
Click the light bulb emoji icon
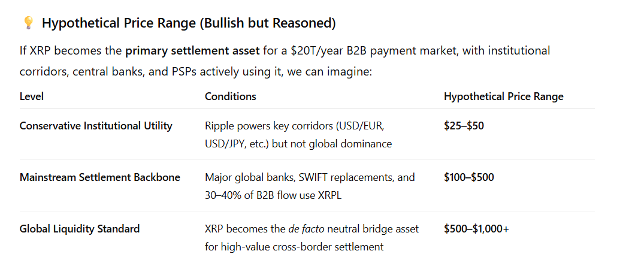(28, 23)
